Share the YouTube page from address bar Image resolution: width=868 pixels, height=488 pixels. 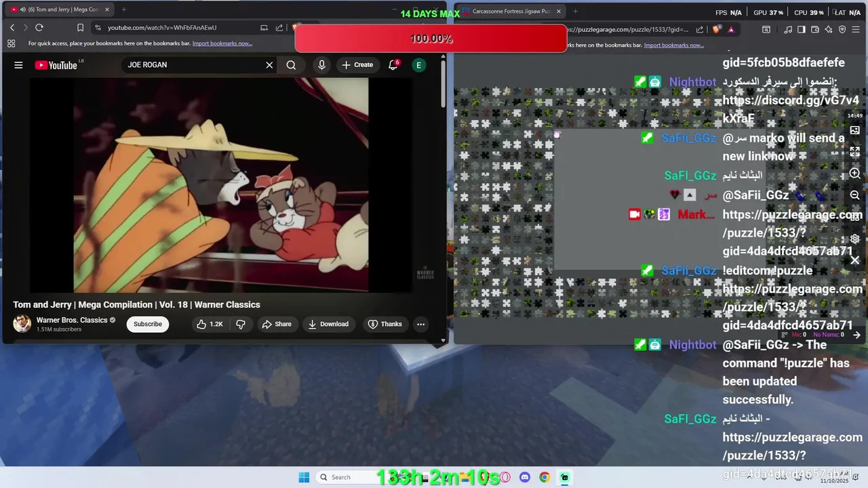coord(279,28)
